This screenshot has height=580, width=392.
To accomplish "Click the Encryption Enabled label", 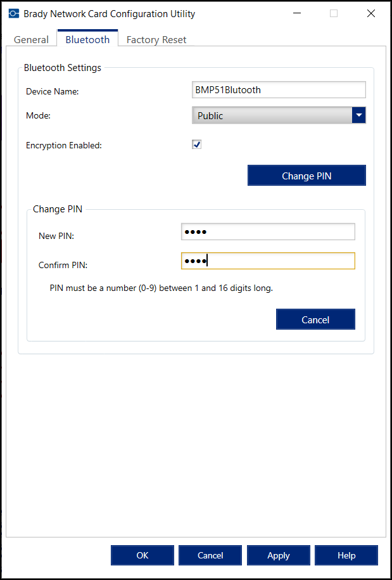I will tap(63, 145).
